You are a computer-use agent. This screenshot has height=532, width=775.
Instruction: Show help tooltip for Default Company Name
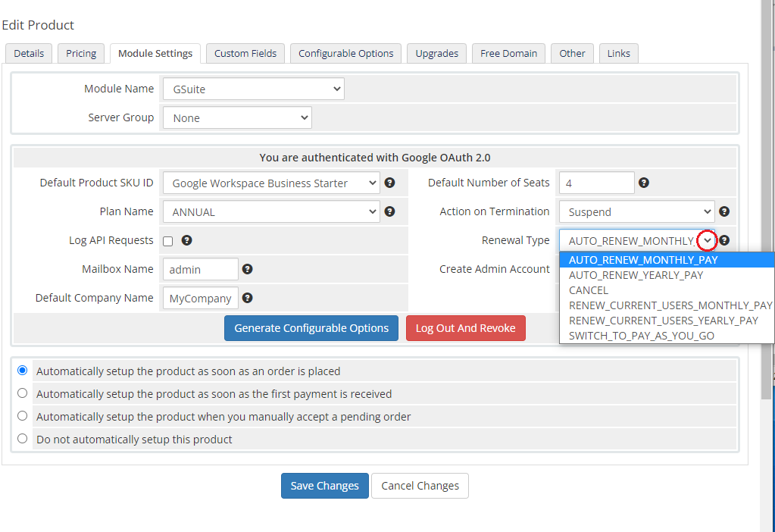pyautogui.click(x=247, y=298)
